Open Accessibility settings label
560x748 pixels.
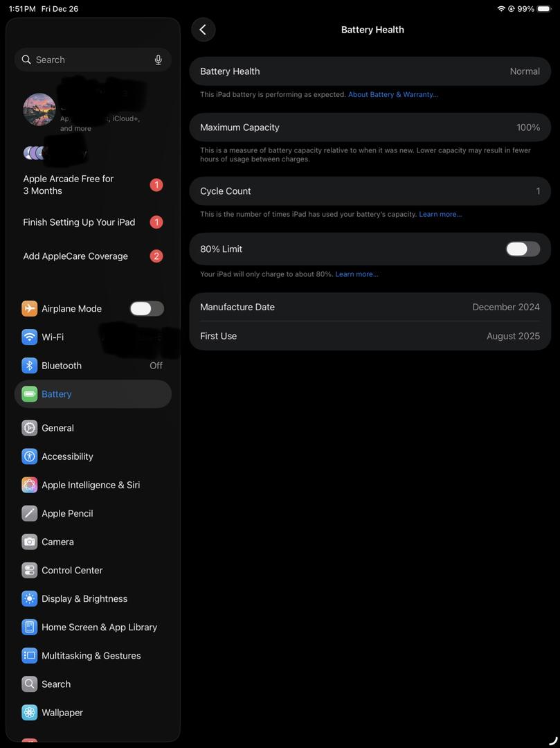pos(67,456)
